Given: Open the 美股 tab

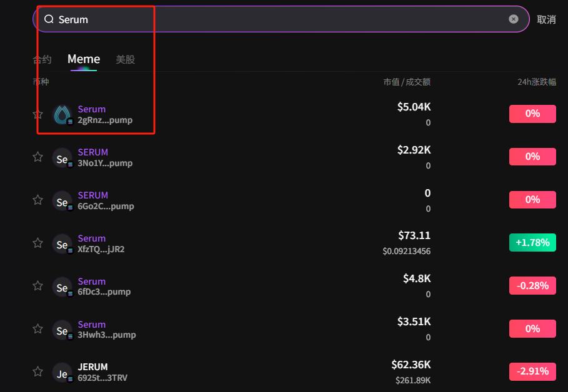Looking at the screenshot, I should pos(125,60).
